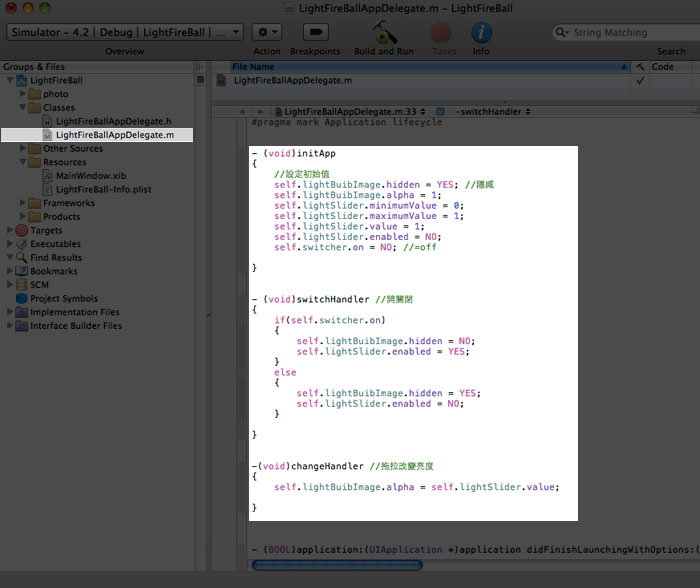Expand the photo folder
This screenshot has width=700, height=588.
(x=23, y=94)
